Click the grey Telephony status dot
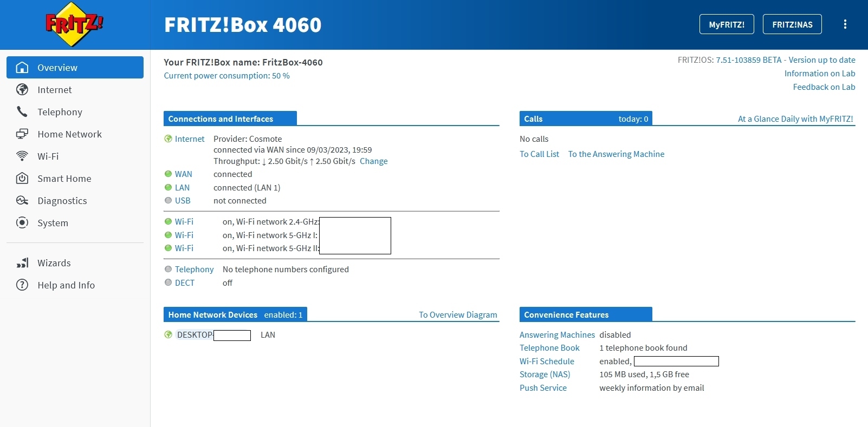This screenshot has height=427, width=868. [168, 270]
